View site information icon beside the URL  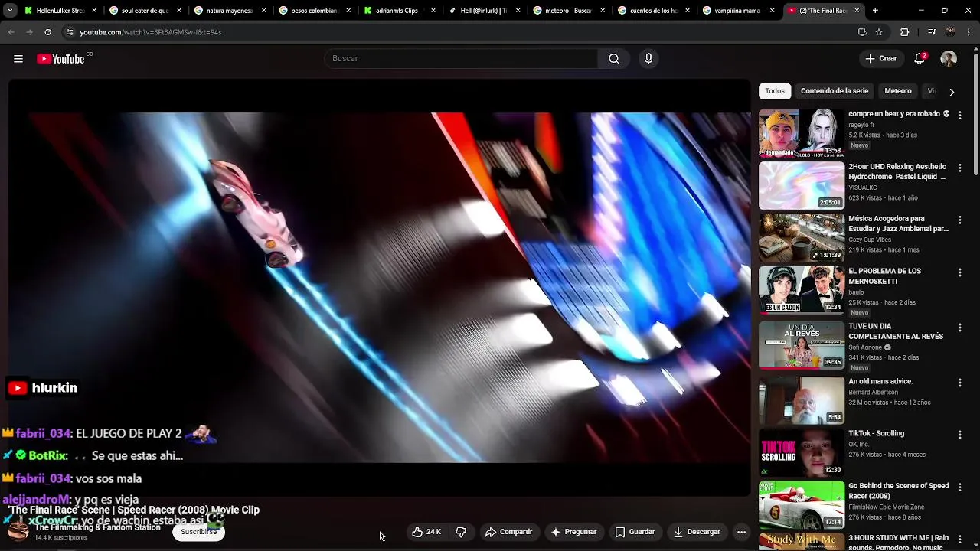[70, 32]
